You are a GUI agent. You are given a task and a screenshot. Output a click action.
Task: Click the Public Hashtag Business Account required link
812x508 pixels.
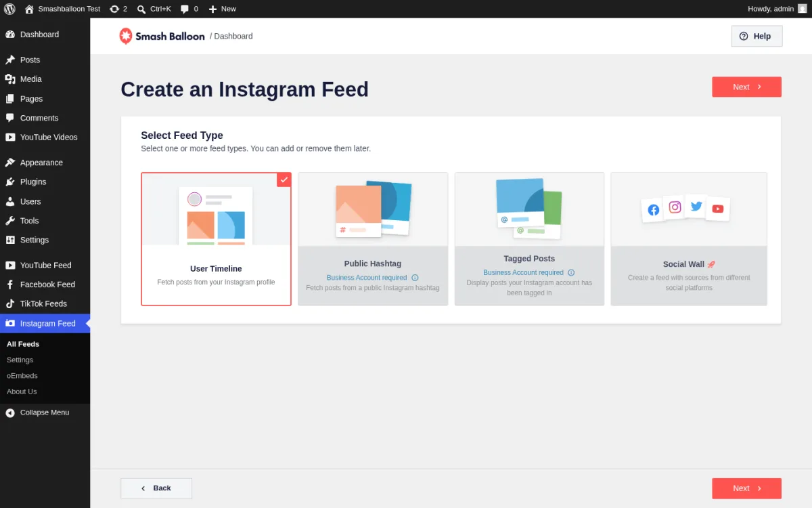(367, 278)
